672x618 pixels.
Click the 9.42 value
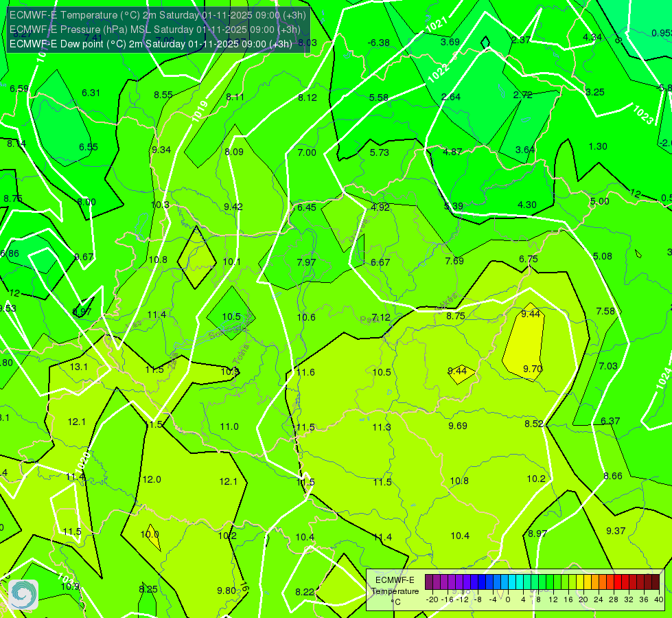233,207
